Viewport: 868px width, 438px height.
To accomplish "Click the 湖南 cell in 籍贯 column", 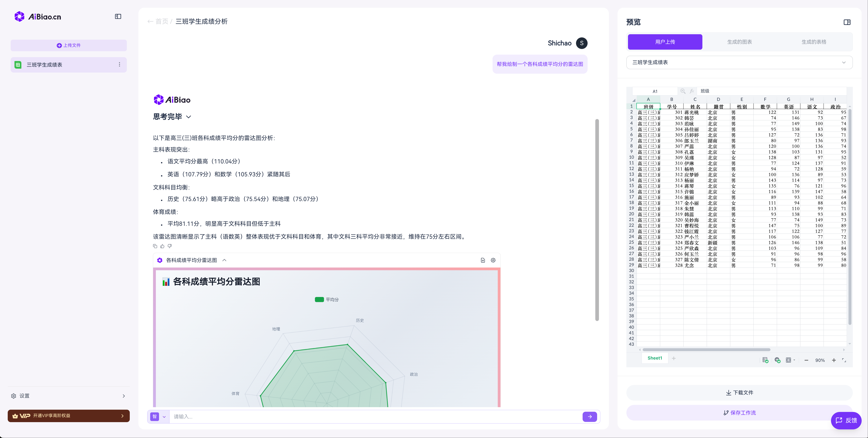I will click(718, 141).
